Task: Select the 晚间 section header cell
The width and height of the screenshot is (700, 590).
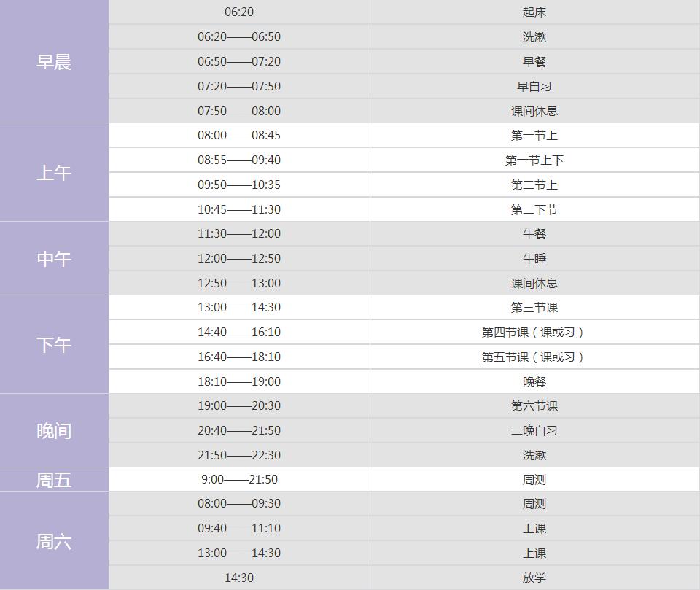Action: [x=54, y=430]
